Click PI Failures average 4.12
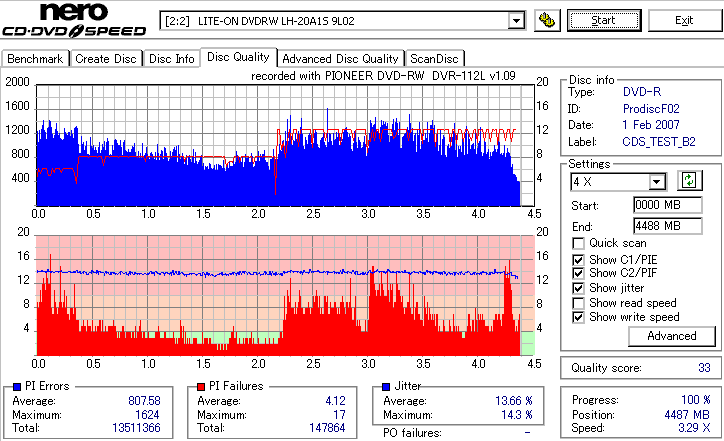724x441 pixels. pyautogui.click(x=336, y=401)
